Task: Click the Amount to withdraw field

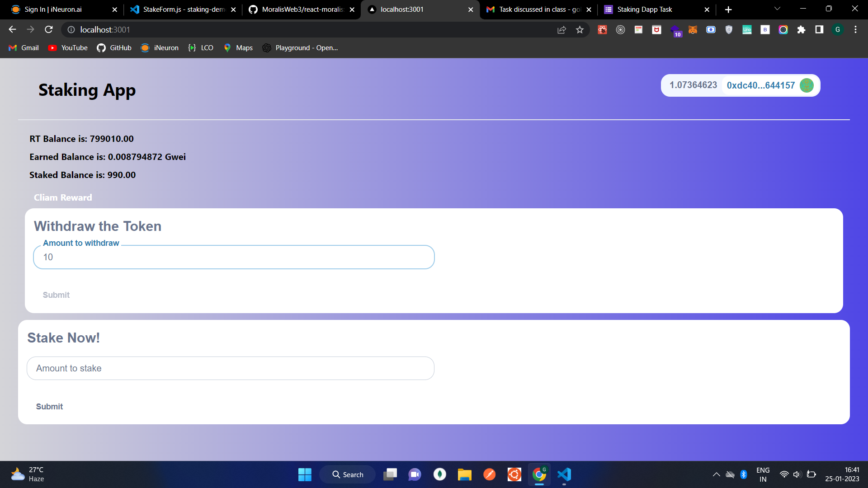Action: (x=234, y=257)
